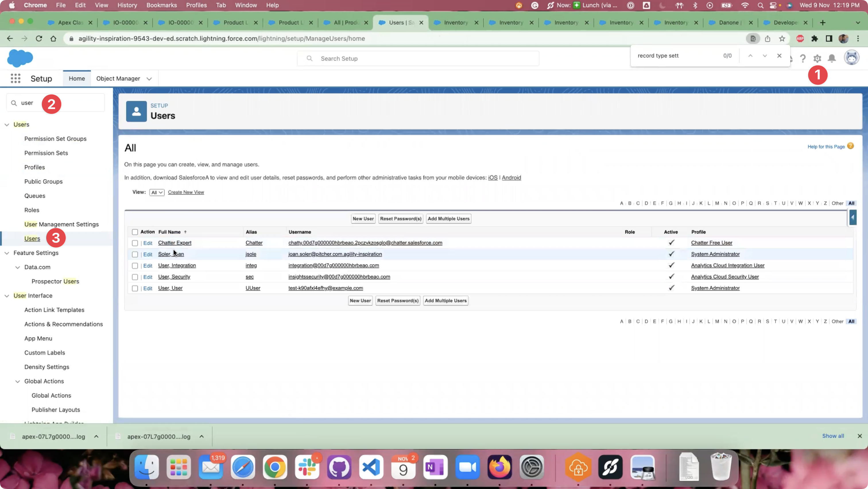Viewport: 868px width, 489px height.
Task: Open the notifications bell icon
Action: pos(832,59)
